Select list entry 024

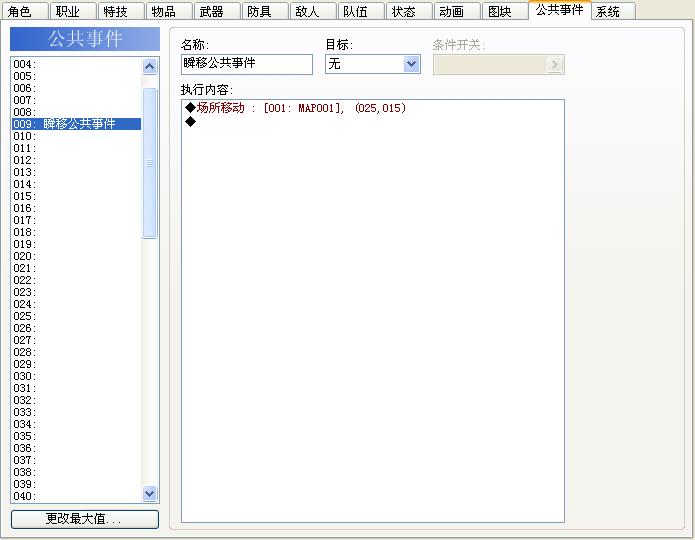76,304
